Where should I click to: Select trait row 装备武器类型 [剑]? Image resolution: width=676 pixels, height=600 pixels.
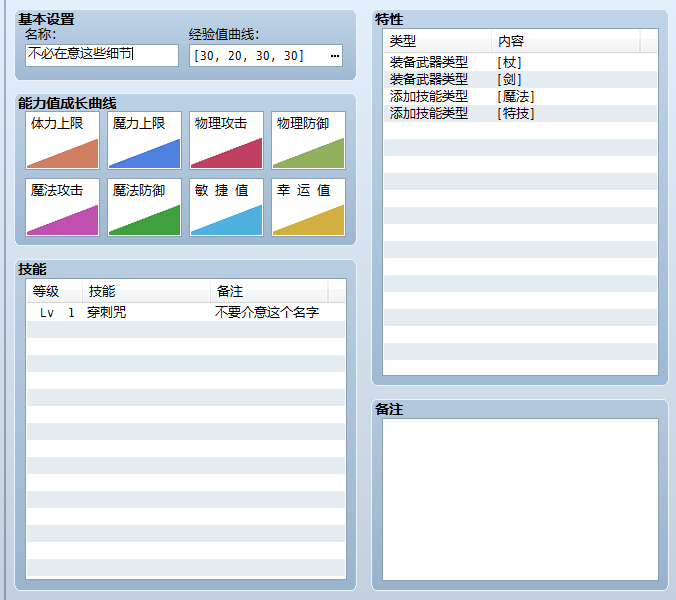click(520, 79)
